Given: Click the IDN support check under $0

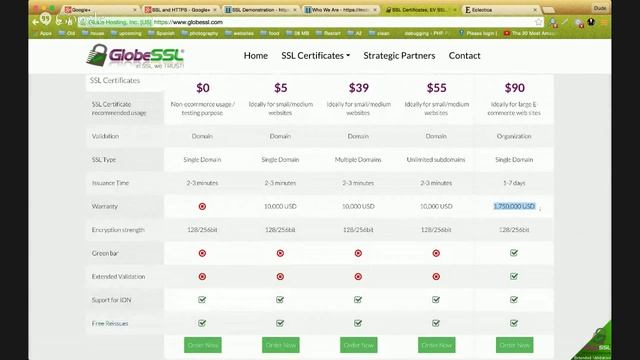Looking at the screenshot, I should [202, 300].
